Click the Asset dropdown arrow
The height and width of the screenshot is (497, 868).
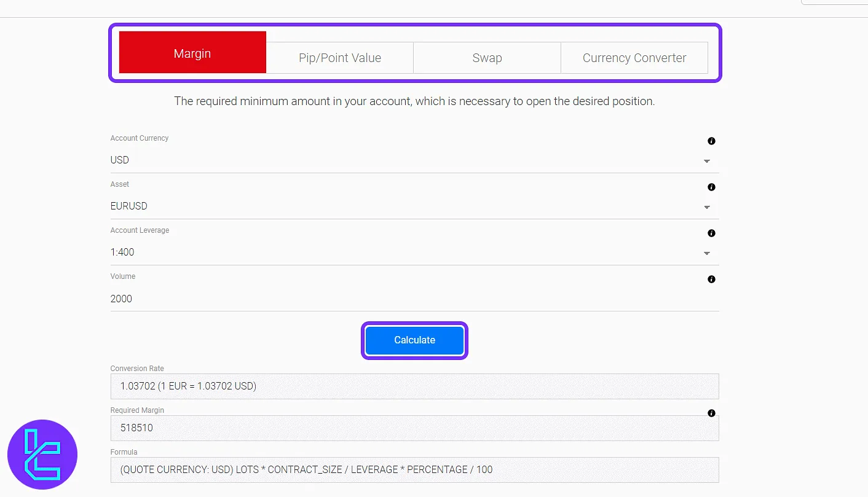(707, 207)
